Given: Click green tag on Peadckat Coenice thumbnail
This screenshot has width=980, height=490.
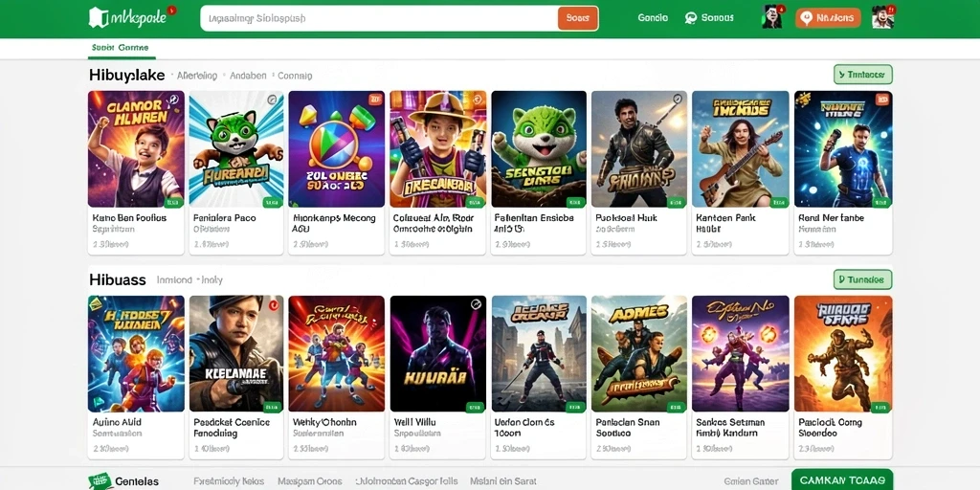Looking at the screenshot, I should [x=272, y=407].
